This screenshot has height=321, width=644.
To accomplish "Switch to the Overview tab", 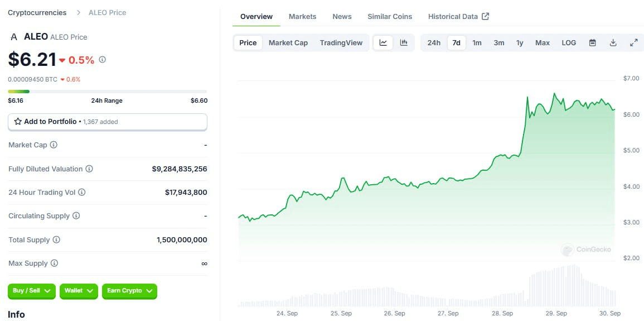I will pos(256,16).
